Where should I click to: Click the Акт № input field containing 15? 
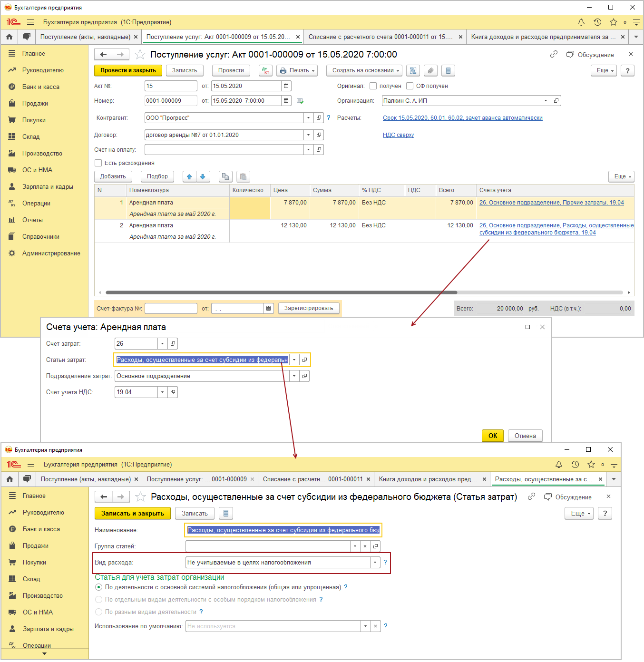(171, 86)
